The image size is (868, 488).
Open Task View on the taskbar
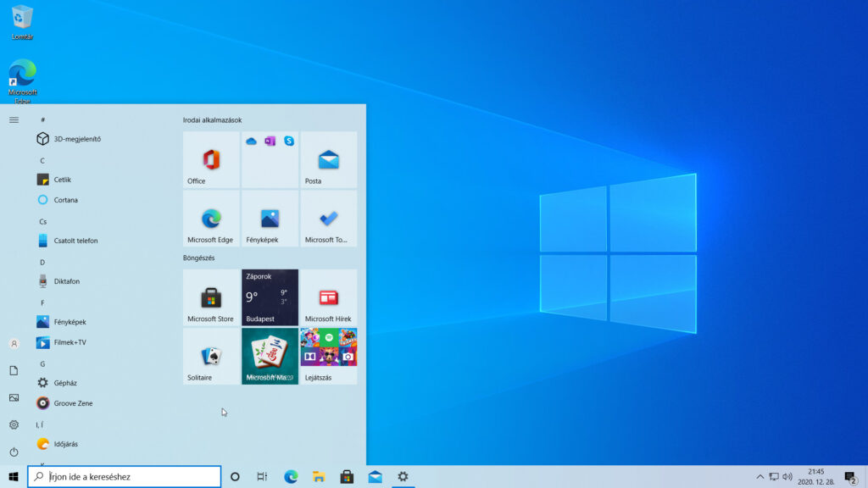pos(263,476)
